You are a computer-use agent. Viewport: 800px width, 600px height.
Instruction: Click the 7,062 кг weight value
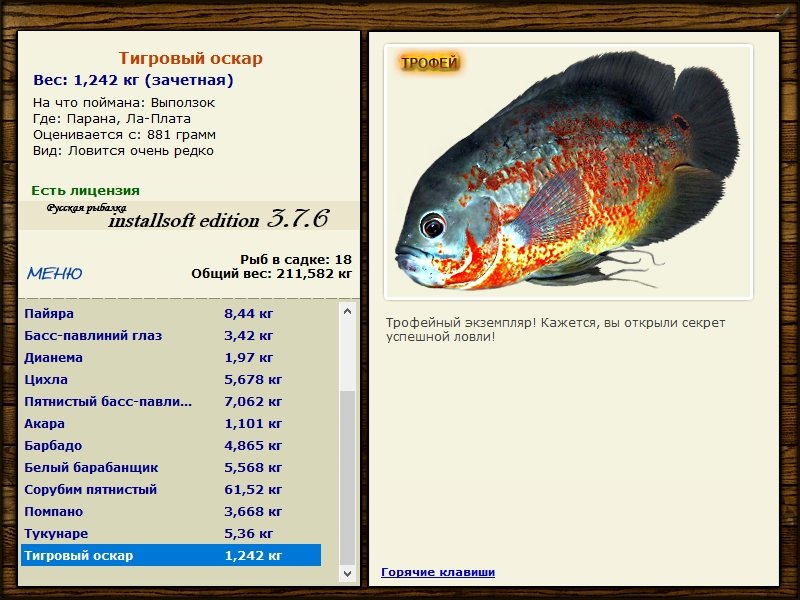(x=253, y=402)
